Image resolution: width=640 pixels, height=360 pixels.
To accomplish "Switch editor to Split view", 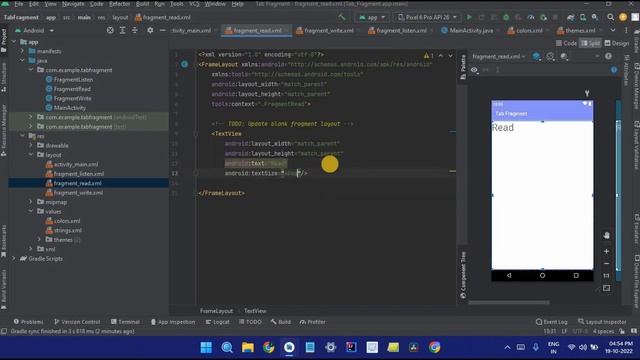I will (x=591, y=43).
